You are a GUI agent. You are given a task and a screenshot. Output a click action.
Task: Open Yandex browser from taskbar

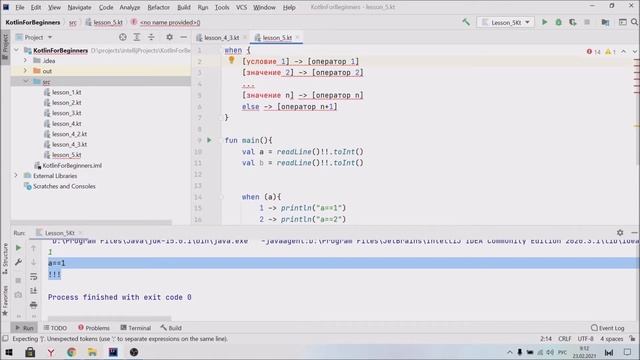(x=51, y=352)
